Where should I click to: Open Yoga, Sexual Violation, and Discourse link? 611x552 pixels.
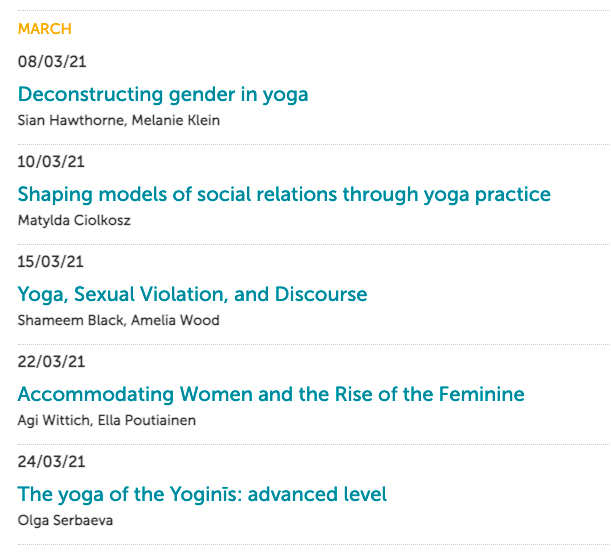(192, 294)
